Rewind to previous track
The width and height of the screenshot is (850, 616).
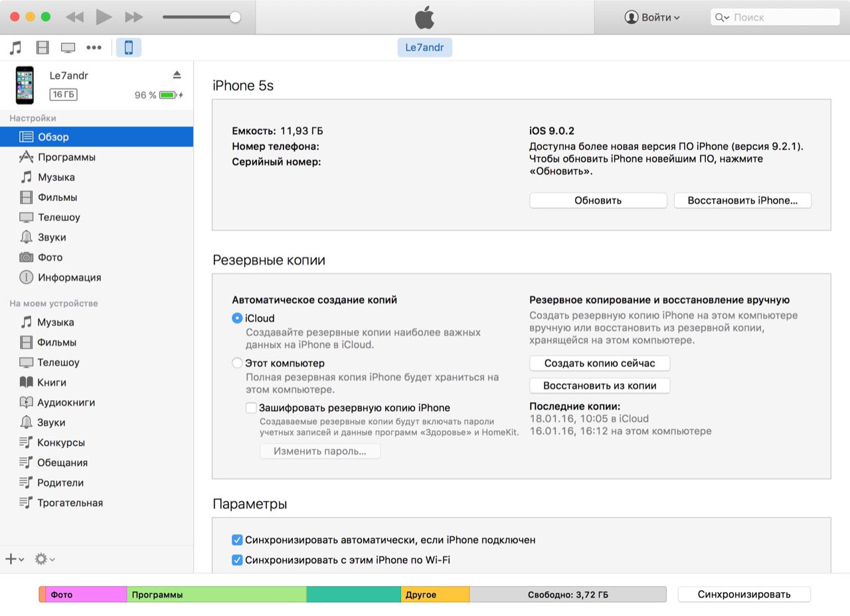pos(74,17)
